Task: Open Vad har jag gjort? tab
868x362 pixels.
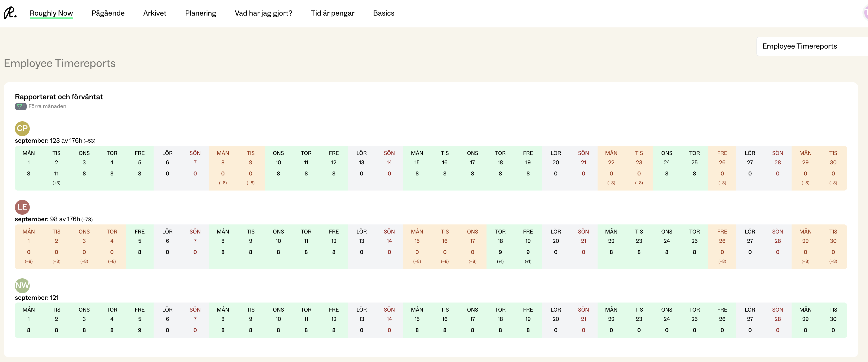Action: pyautogui.click(x=263, y=13)
